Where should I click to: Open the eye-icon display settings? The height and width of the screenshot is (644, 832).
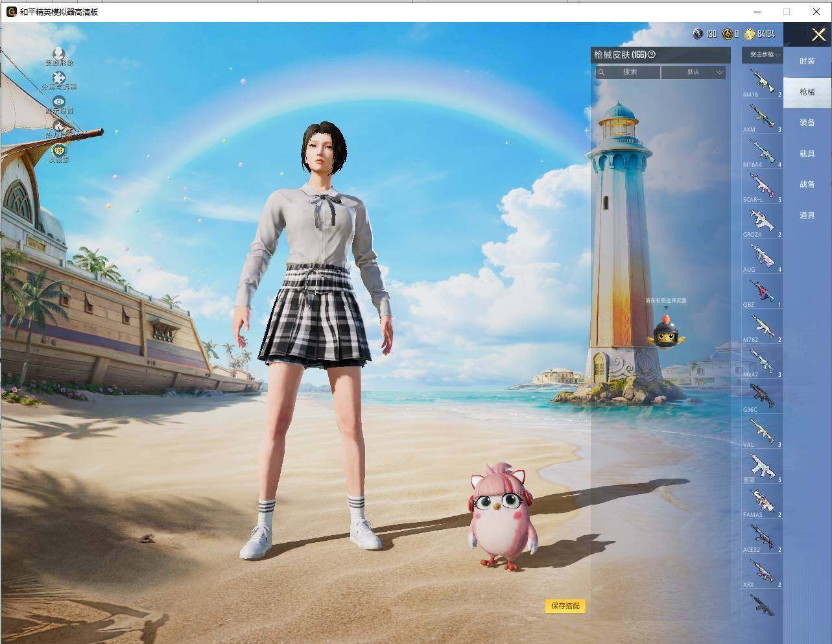(x=59, y=101)
